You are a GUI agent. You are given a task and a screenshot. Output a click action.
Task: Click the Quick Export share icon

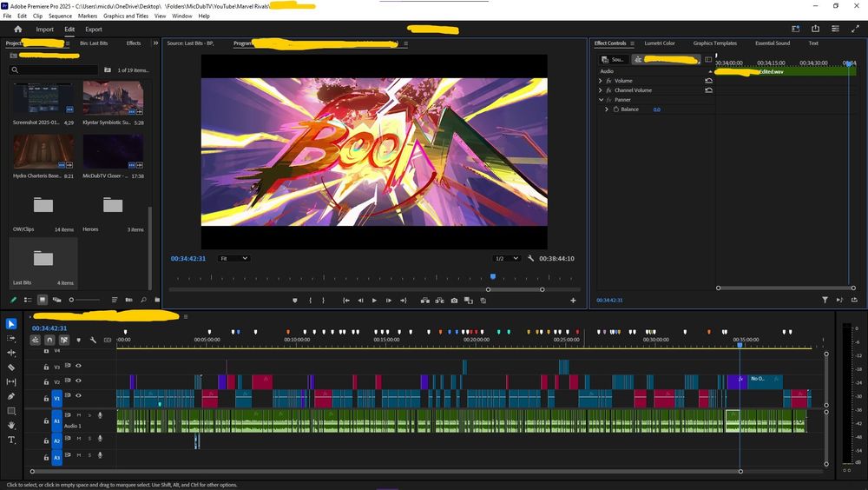(x=815, y=29)
